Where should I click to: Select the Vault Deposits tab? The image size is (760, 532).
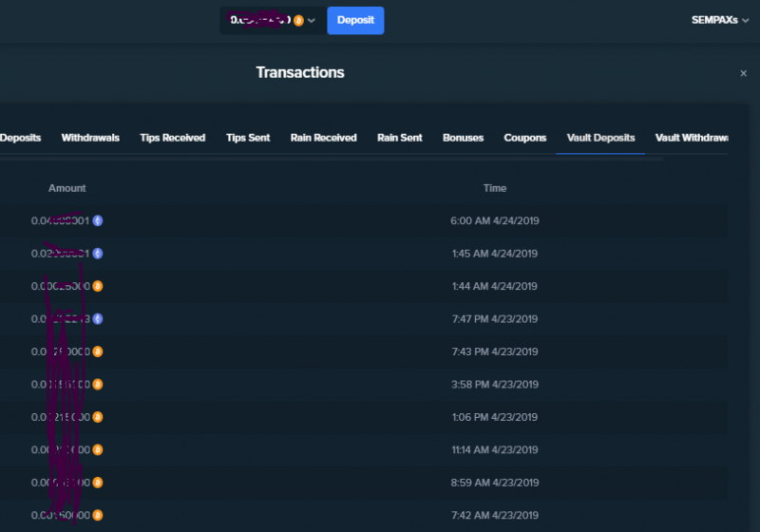[x=600, y=138]
